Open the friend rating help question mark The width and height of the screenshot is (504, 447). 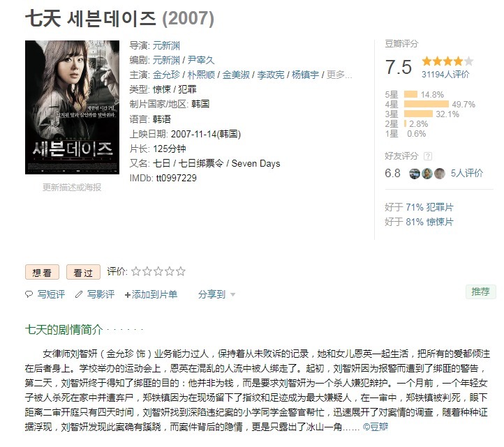428,156
